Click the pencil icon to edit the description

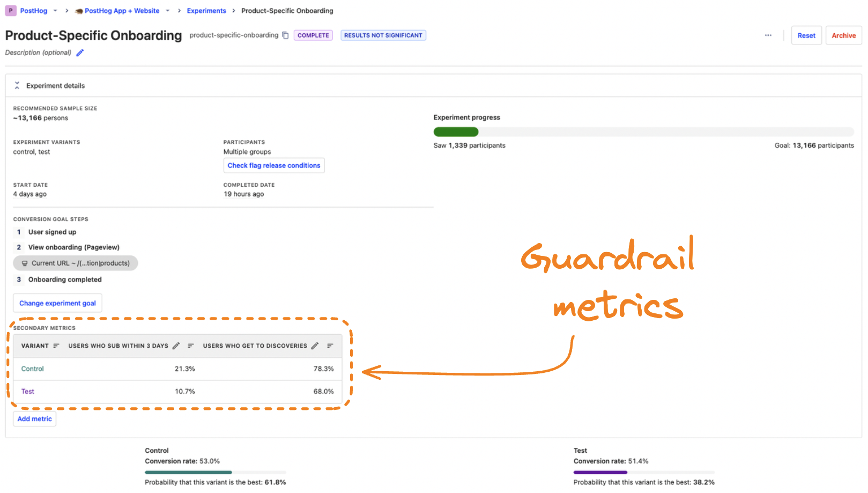(80, 53)
